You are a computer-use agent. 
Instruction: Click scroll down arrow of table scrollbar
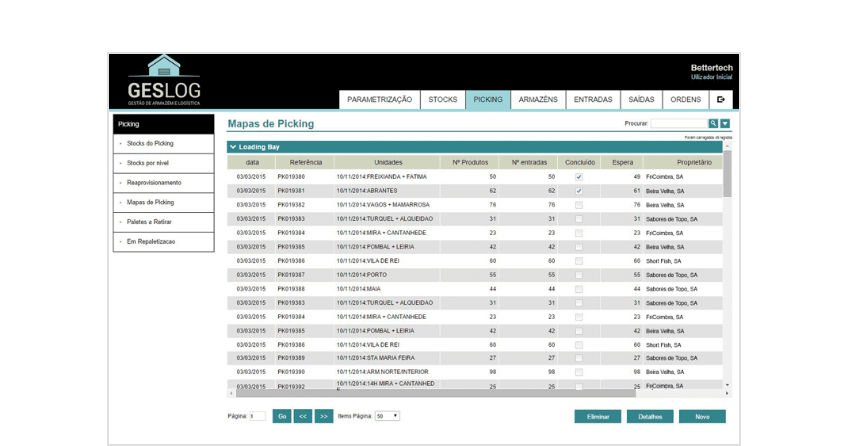[727, 384]
